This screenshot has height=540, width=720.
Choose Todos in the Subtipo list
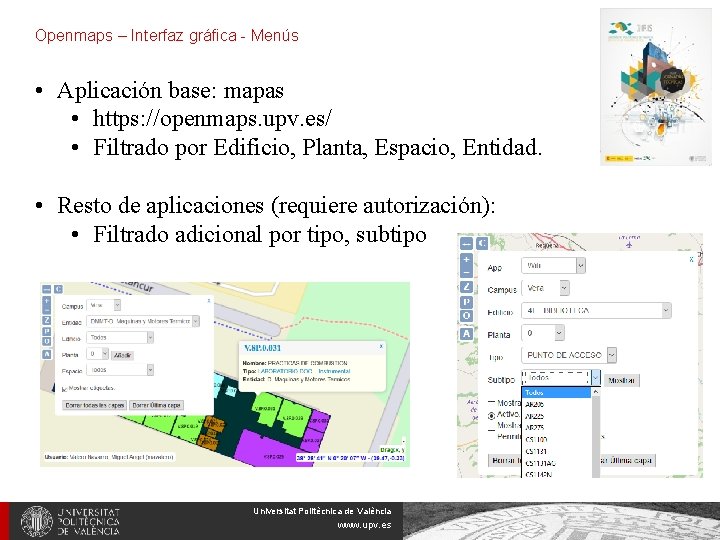click(557, 393)
